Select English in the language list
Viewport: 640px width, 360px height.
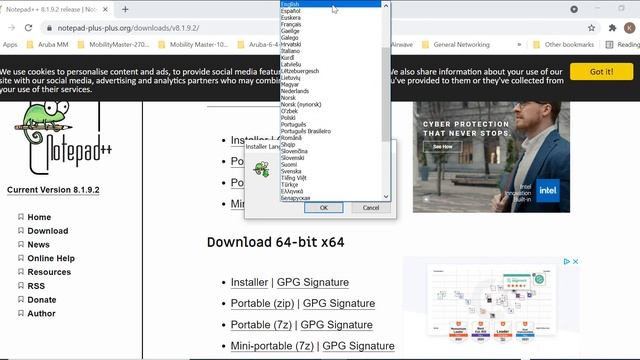coord(331,4)
